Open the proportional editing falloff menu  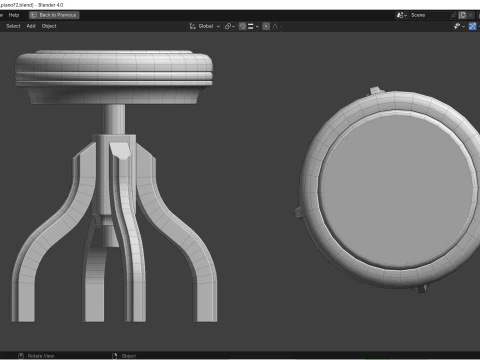coord(277,26)
